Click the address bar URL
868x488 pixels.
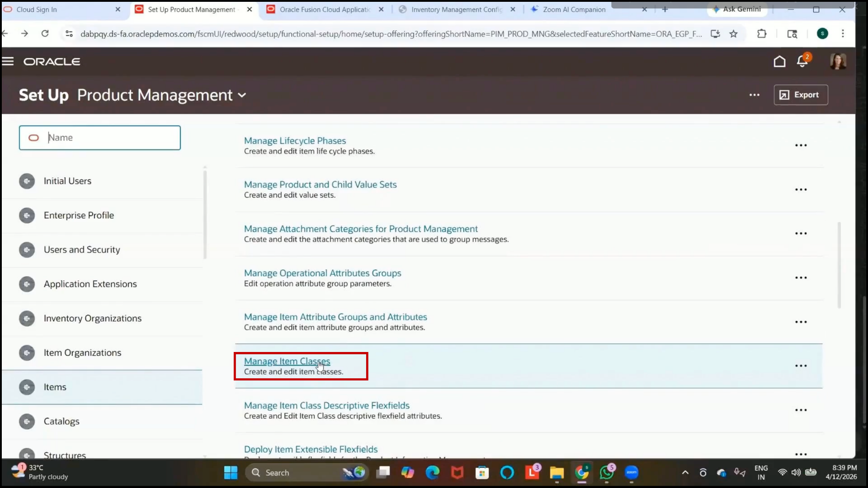391,34
